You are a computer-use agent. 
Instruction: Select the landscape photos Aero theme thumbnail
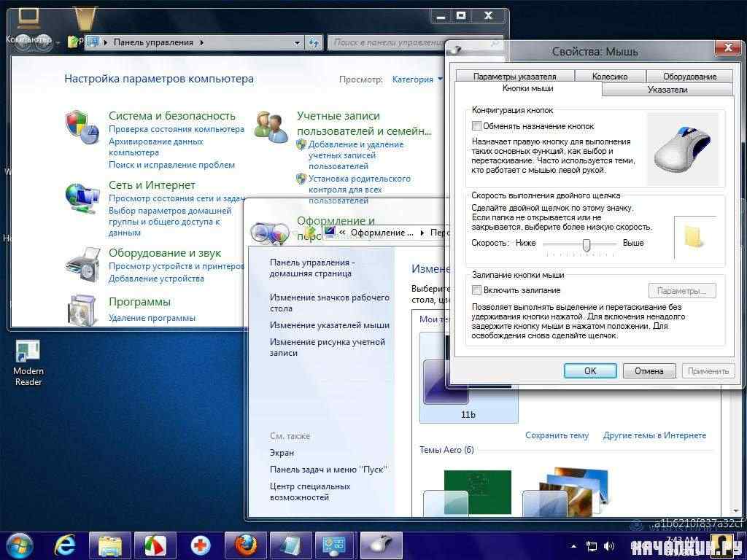(x=565, y=491)
